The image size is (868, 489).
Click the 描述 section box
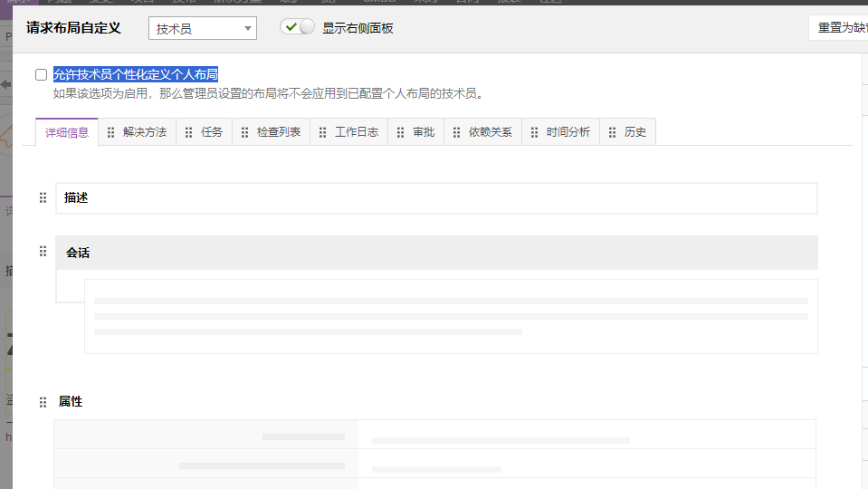pyautogui.click(x=436, y=198)
